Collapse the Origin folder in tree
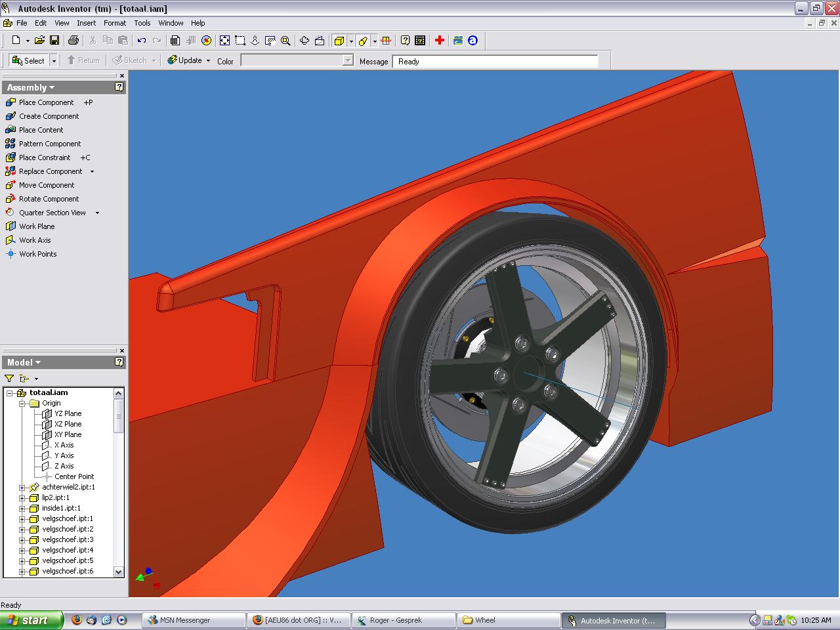This screenshot has width=840, height=630. pos(22,404)
